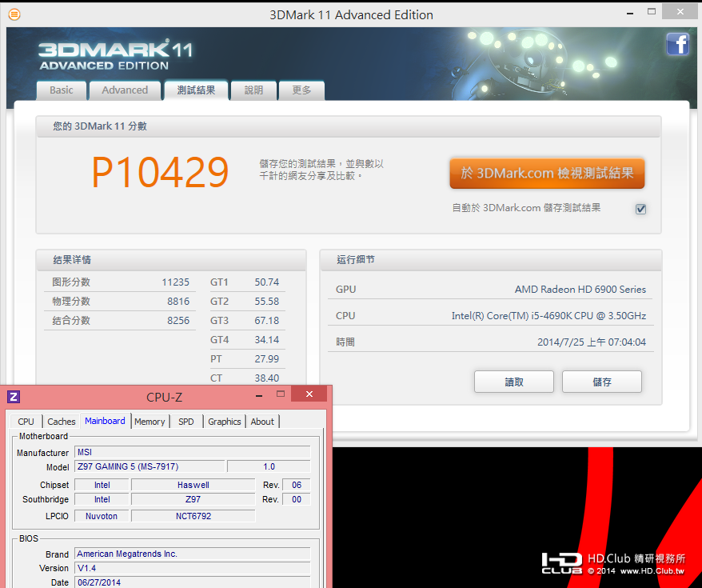Click BIOS Date field 06/27/2014
This screenshot has height=588, width=702.
[193, 582]
